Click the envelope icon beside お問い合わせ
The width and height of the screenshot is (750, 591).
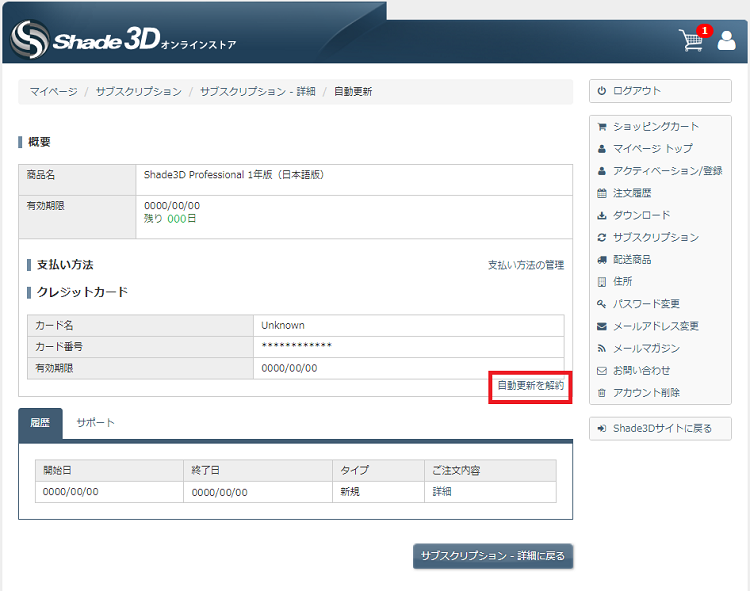[602, 371]
